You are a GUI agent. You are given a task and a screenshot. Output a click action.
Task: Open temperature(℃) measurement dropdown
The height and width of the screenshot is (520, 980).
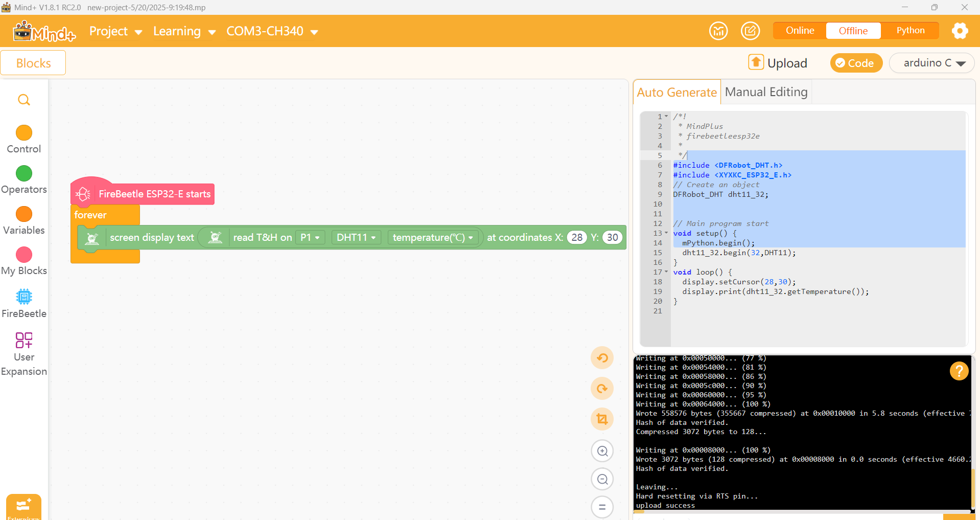coord(433,237)
